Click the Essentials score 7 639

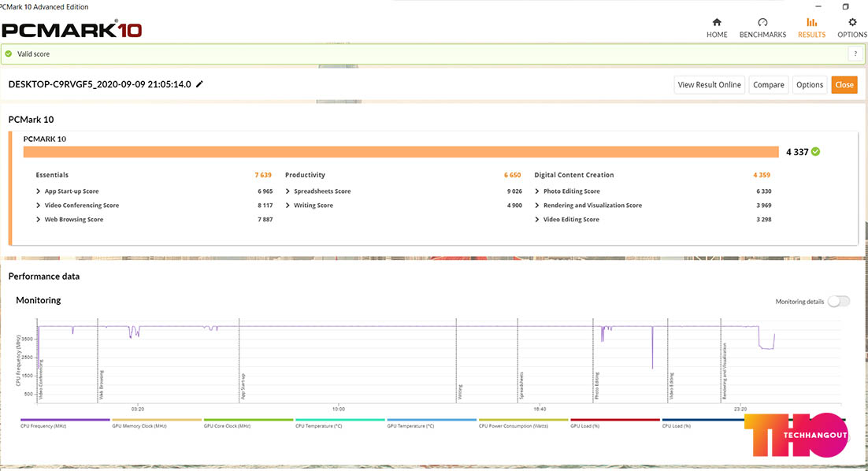point(263,175)
